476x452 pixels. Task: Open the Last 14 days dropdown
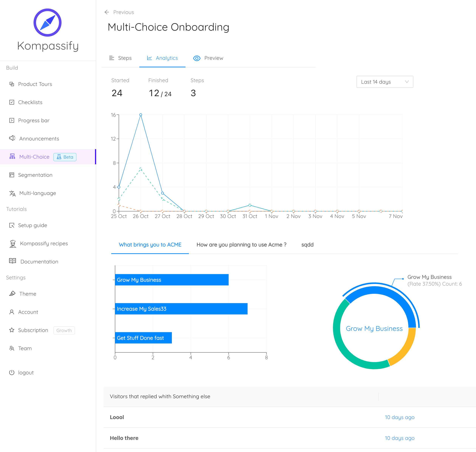(385, 82)
